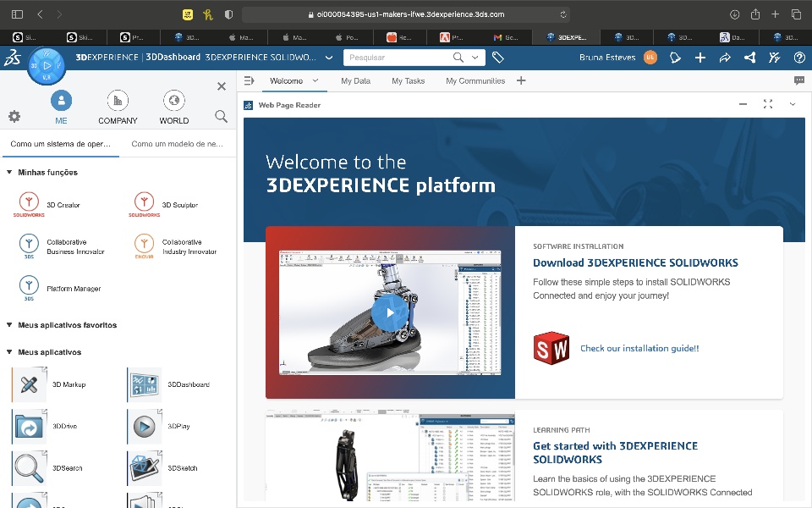The height and width of the screenshot is (508, 812).
Task: Click the Safari address bar
Action: (x=406, y=14)
